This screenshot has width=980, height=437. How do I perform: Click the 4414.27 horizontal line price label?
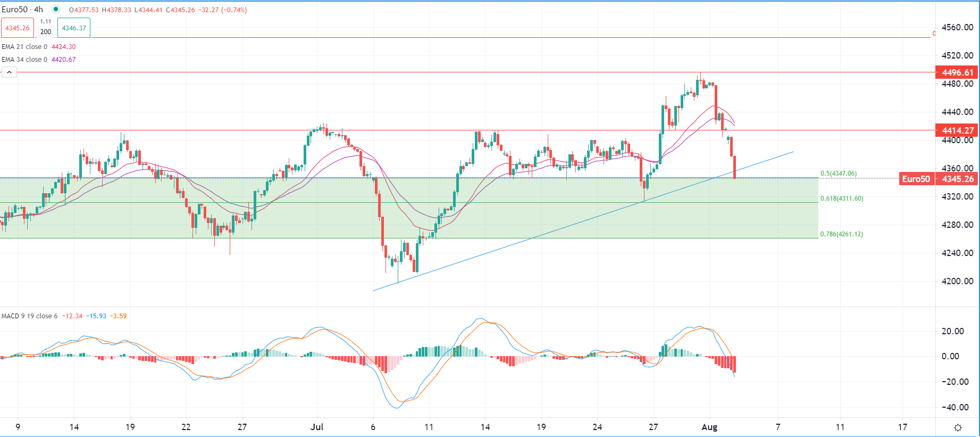coord(957,130)
